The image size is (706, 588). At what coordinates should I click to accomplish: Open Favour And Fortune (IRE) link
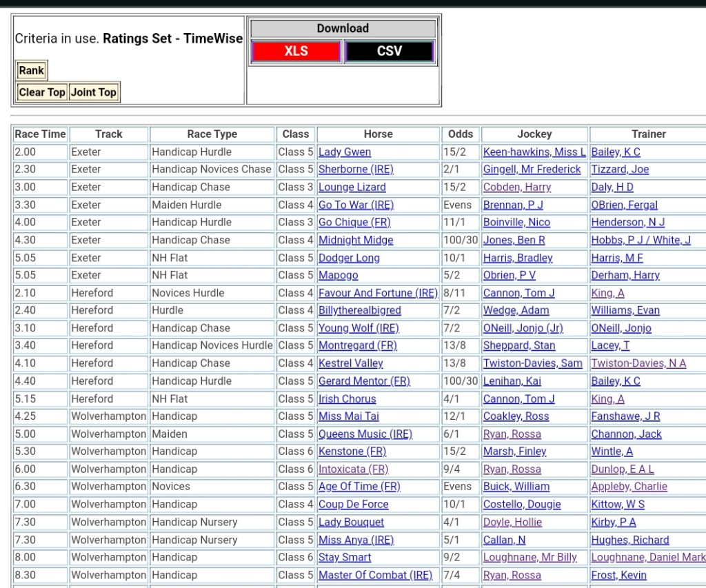coord(378,293)
